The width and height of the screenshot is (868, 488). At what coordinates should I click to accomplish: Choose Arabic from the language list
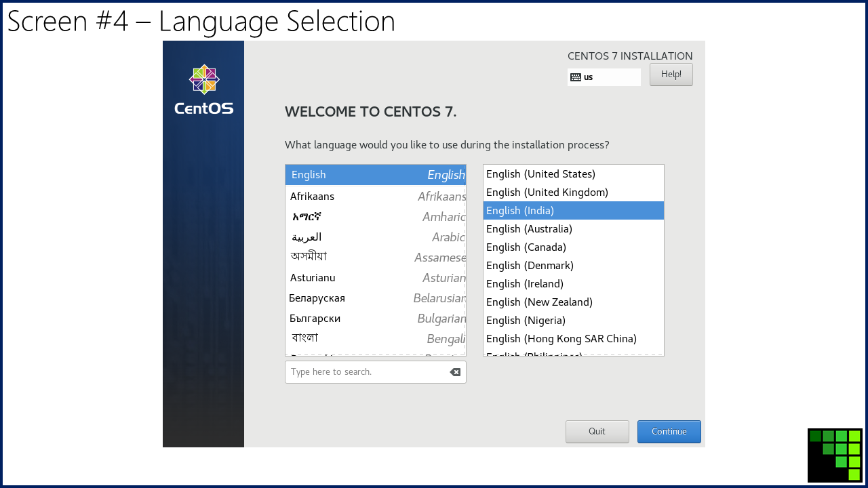[x=375, y=237]
